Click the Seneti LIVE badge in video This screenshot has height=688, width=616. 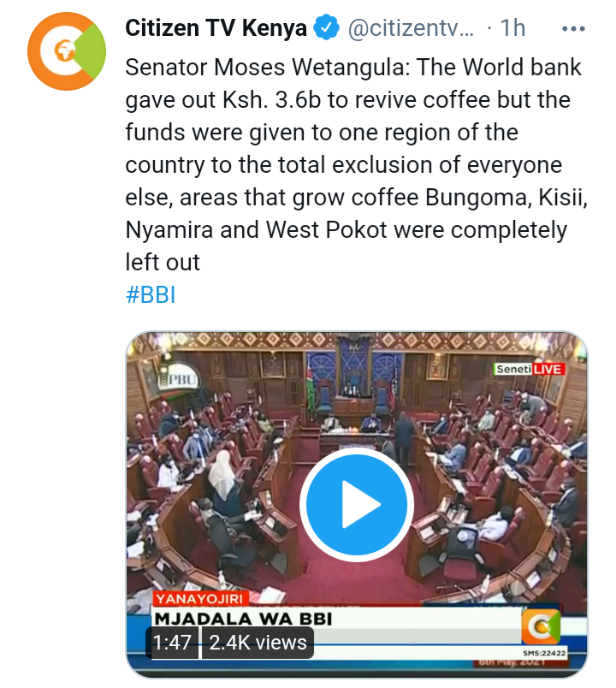[x=529, y=369]
